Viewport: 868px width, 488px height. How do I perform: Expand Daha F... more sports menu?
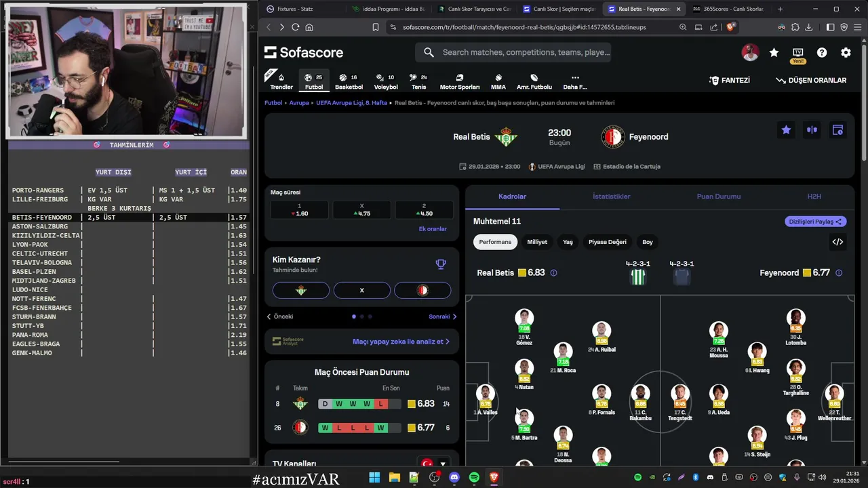pyautogui.click(x=575, y=81)
